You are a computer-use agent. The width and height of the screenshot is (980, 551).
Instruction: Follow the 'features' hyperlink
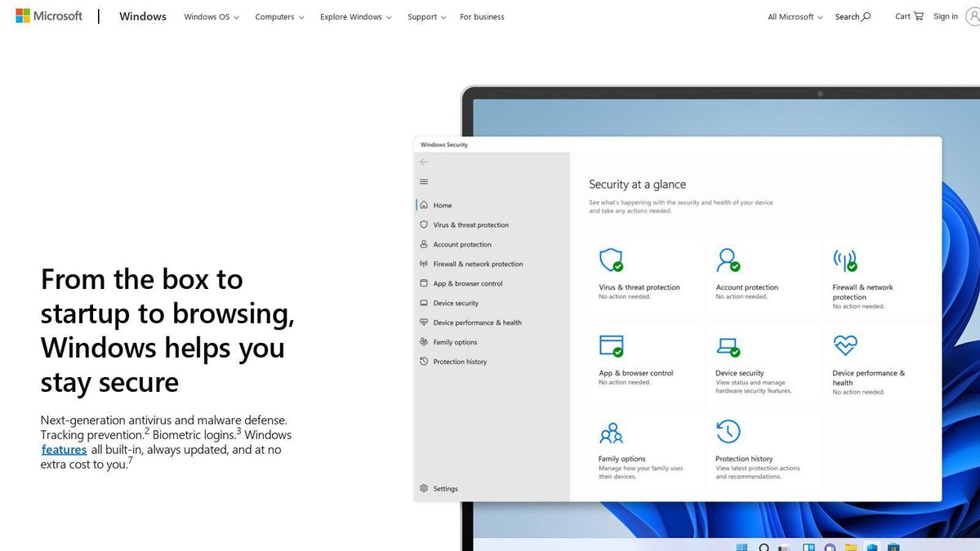click(x=64, y=450)
